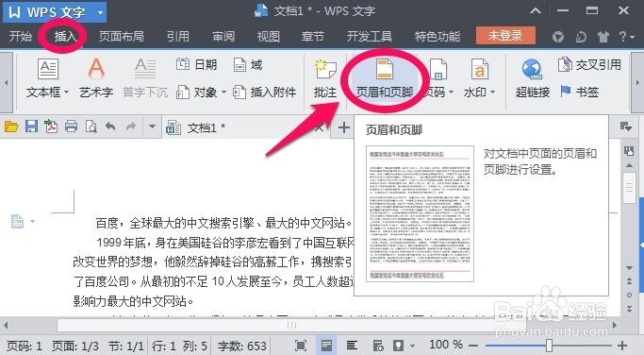The width and height of the screenshot is (644, 355).
Task: Click the 未登录 login button
Action: [505, 35]
